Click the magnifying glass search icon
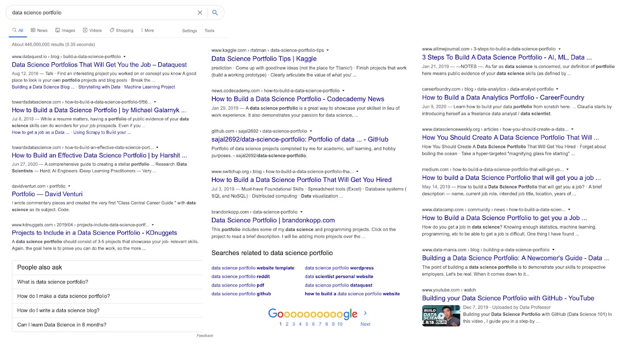 [215, 12]
